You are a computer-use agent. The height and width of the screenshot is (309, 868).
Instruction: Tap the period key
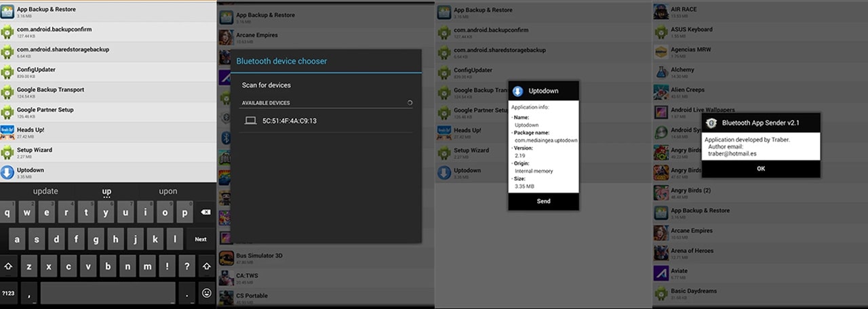click(186, 293)
